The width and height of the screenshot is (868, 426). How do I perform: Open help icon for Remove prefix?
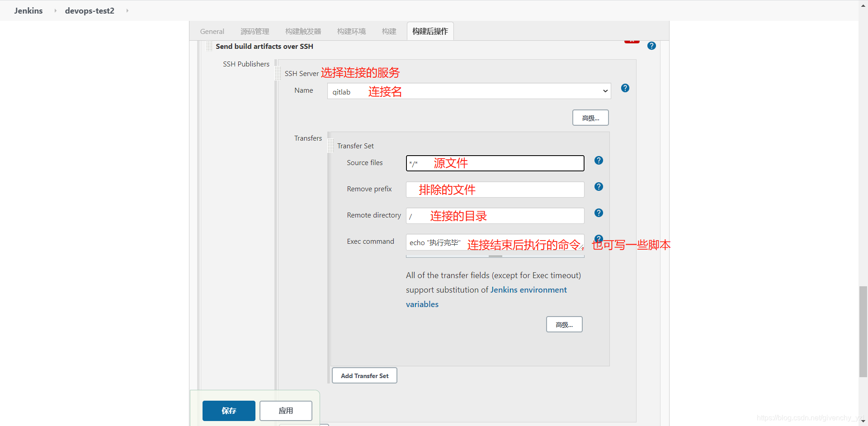point(599,187)
